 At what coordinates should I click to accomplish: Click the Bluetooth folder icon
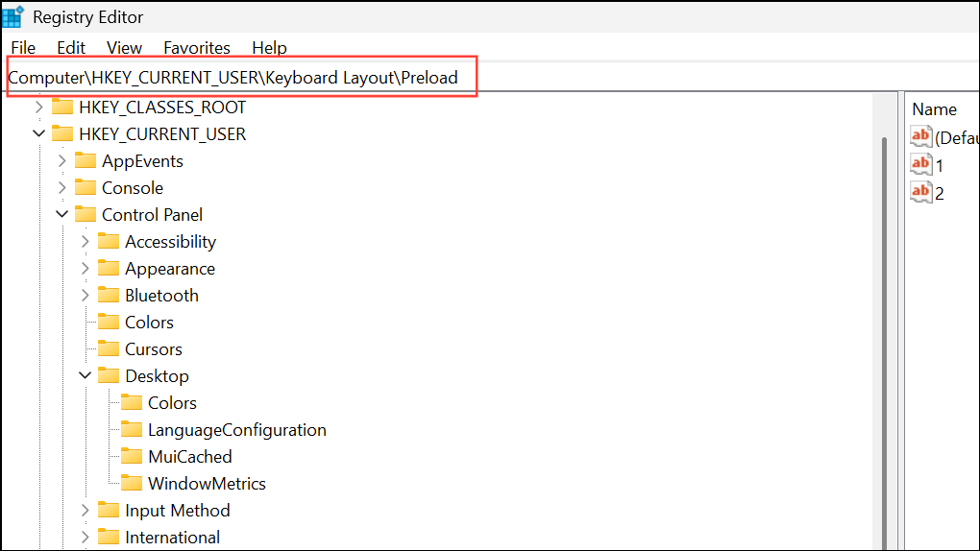tap(109, 295)
